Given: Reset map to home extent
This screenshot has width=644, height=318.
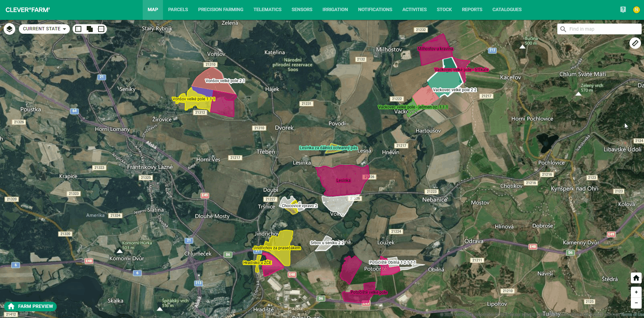Looking at the screenshot, I should click(636, 278).
